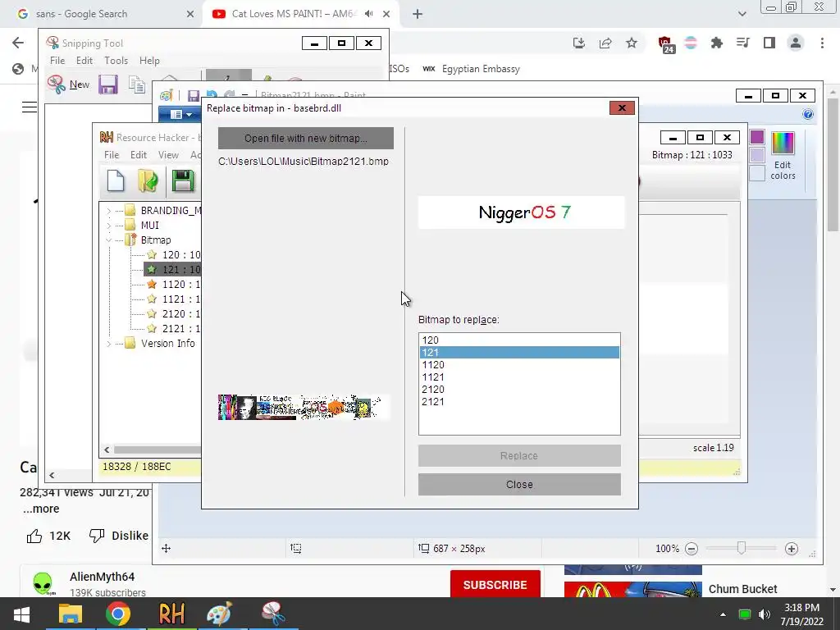840x630 pixels.
Task: Click the red SUBSCRIBE button
Action: click(x=495, y=584)
